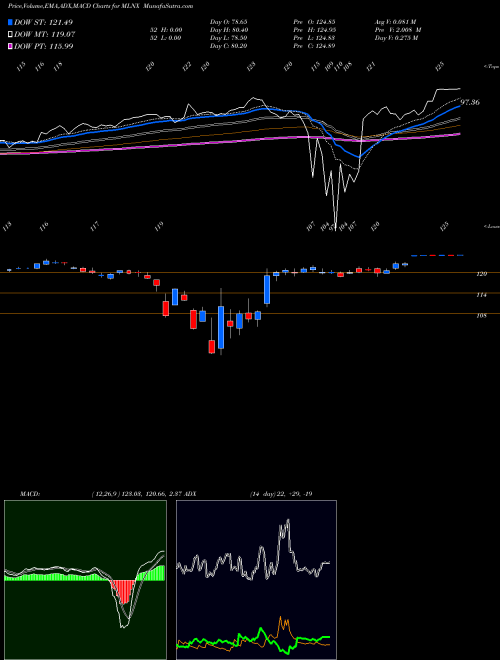500x660 pixels.
Task: Click the 97.86 label beside the EMA lines
Action: [471, 102]
